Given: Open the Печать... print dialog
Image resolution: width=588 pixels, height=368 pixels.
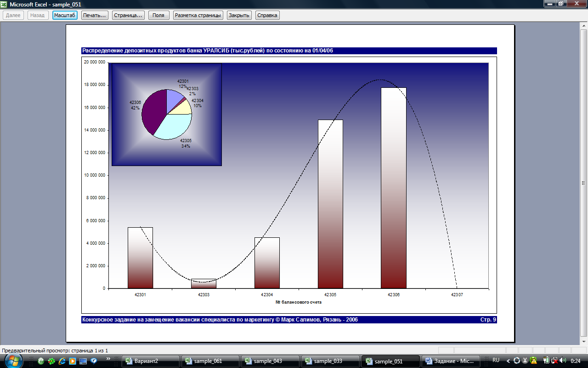Looking at the screenshot, I should [95, 15].
